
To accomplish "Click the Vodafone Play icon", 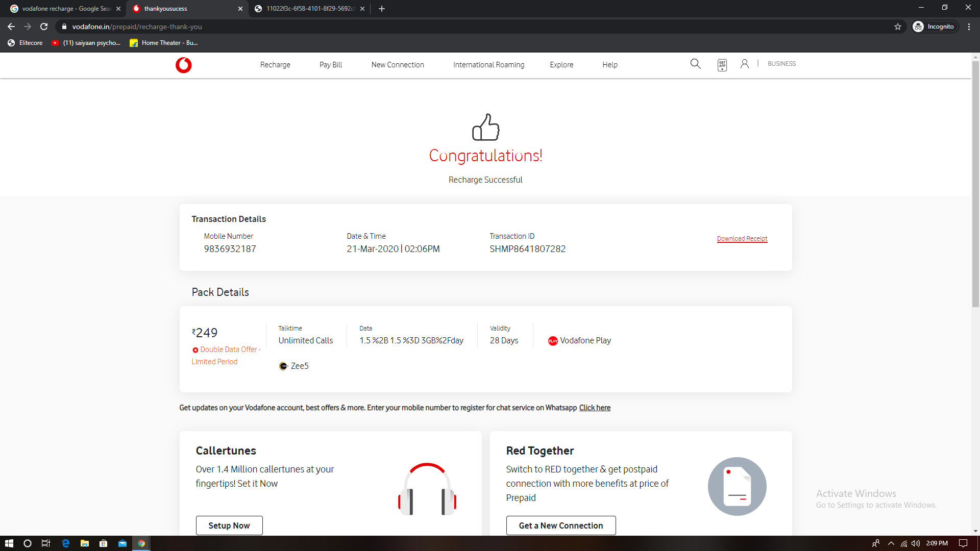I will pyautogui.click(x=553, y=341).
